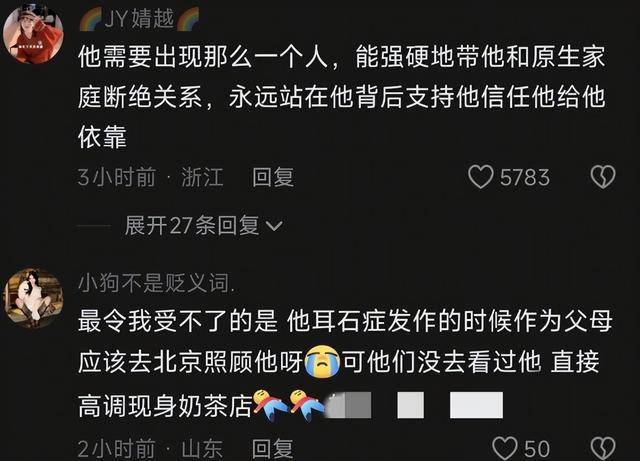
Task: Reply to the 山东 comment
Action: pos(273,448)
